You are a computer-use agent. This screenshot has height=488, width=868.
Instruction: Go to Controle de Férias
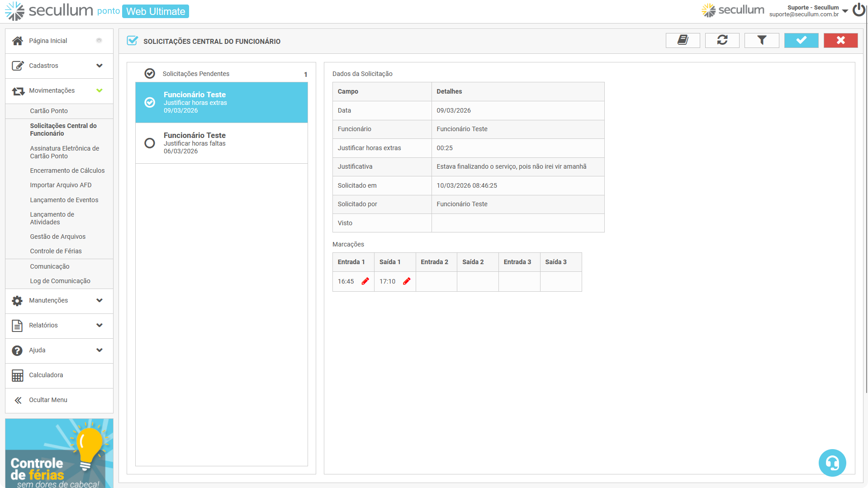point(56,251)
